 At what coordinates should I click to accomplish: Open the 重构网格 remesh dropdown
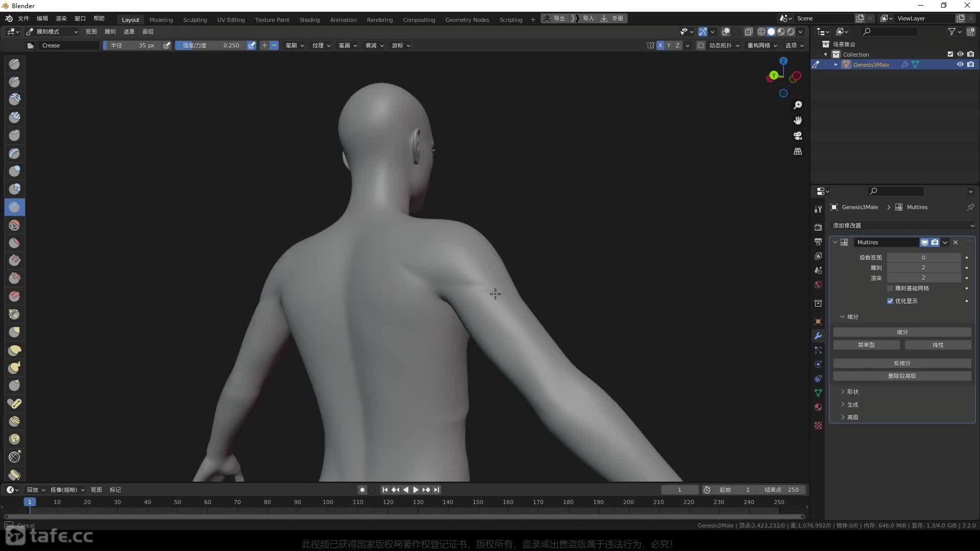[763, 45]
